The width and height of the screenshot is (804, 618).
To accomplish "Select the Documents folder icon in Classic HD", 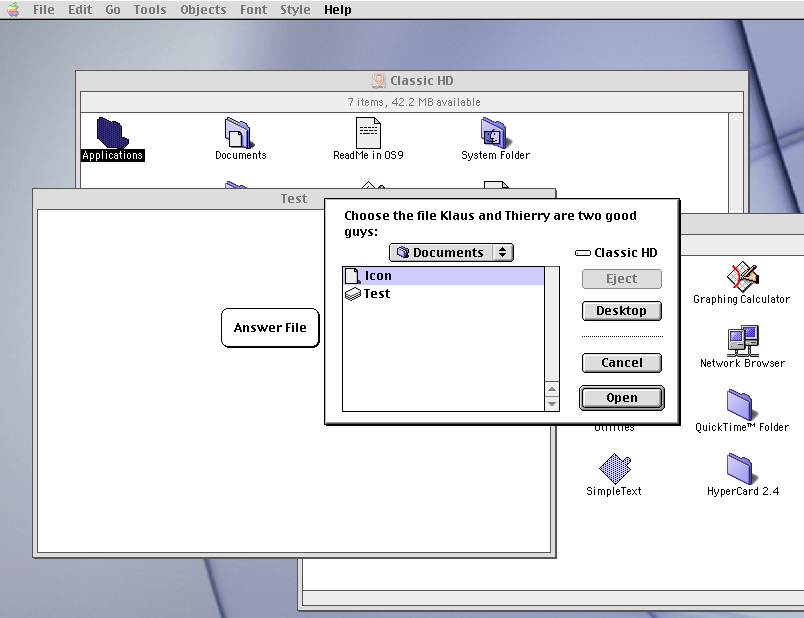I will point(239,132).
